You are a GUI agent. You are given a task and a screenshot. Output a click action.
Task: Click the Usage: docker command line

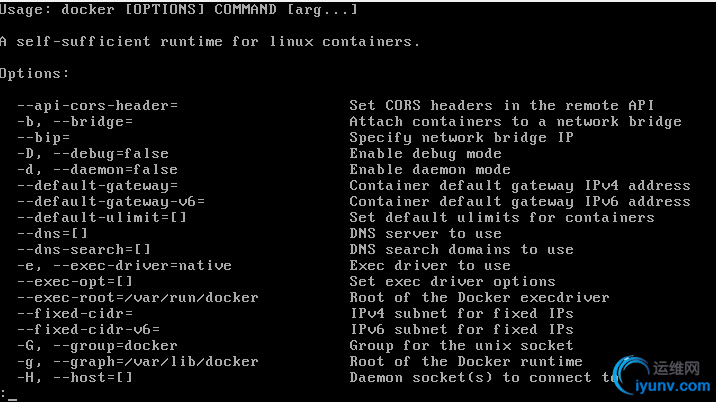[x=179, y=10]
